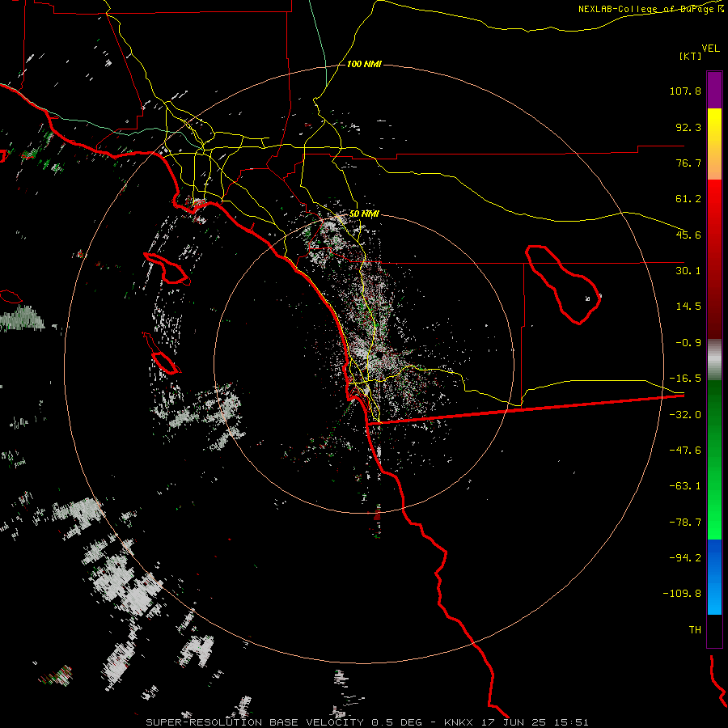Select the 107.8 velocity scale value
Screen dimensions: 728x728
coord(685,91)
